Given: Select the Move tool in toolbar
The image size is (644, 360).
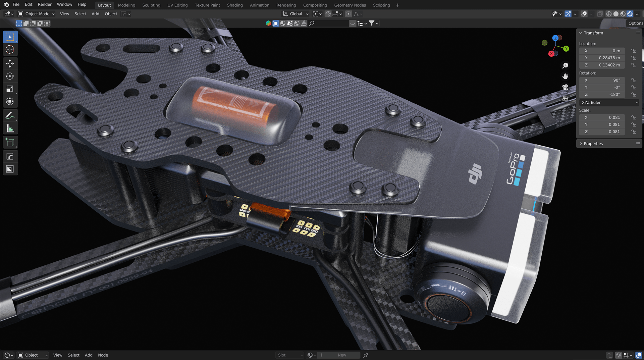Looking at the screenshot, I should click(x=10, y=63).
